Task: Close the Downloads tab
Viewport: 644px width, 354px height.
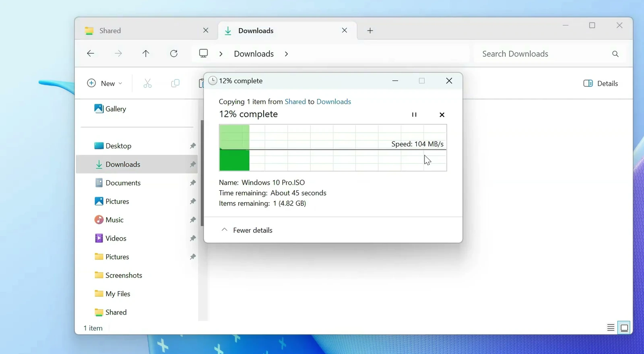Action: [x=345, y=31]
